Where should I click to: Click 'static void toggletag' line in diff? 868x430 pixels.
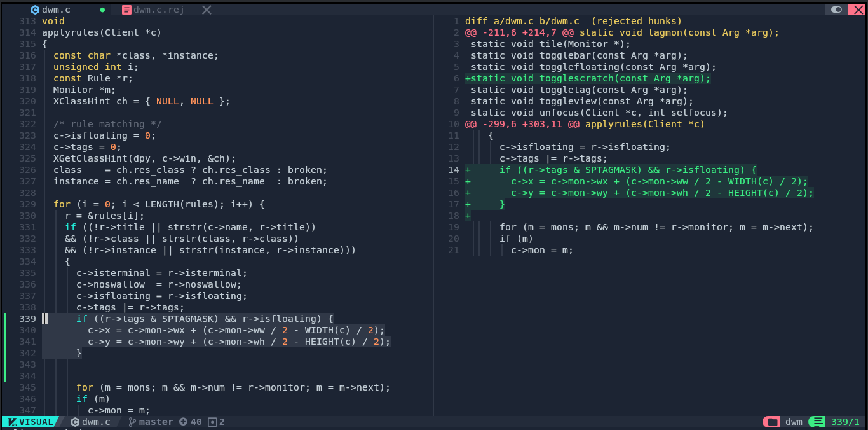coord(580,90)
